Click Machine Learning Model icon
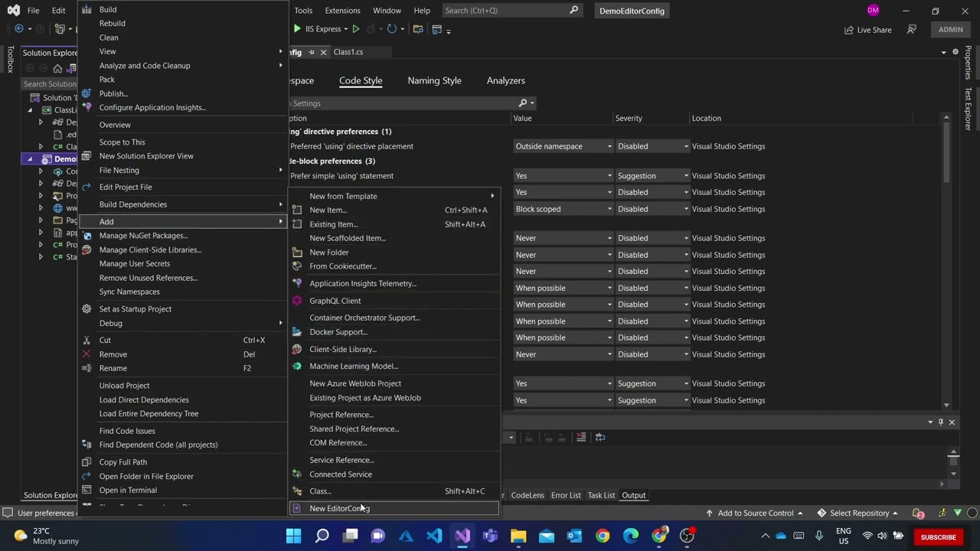980x551 pixels. [297, 366]
